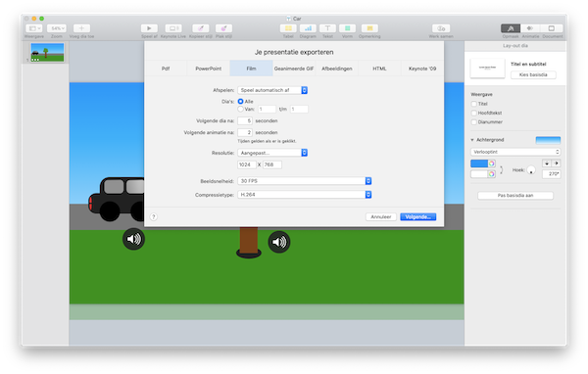Enable the Dianummer checkbox
588x374 pixels.
[474, 122]
